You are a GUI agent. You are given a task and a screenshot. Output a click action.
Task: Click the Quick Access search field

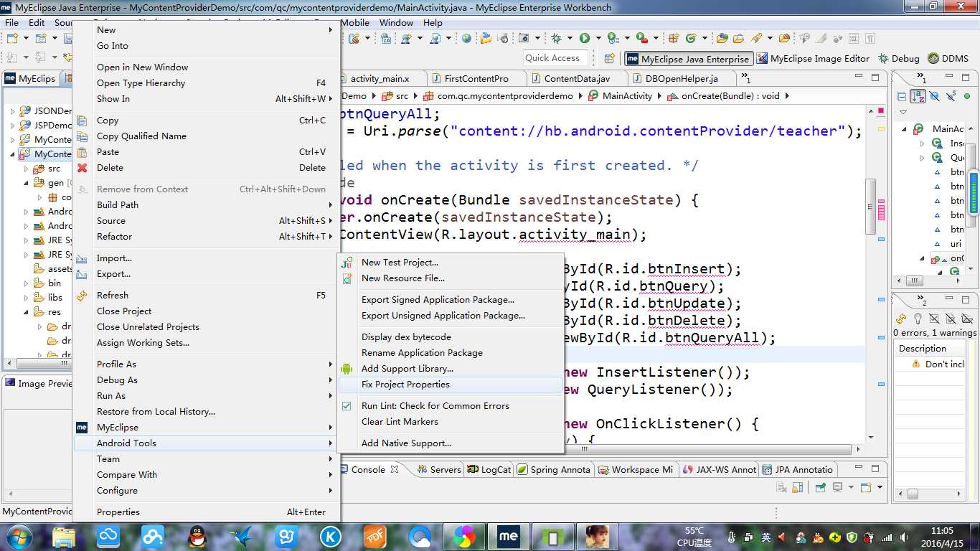(555, 58)
